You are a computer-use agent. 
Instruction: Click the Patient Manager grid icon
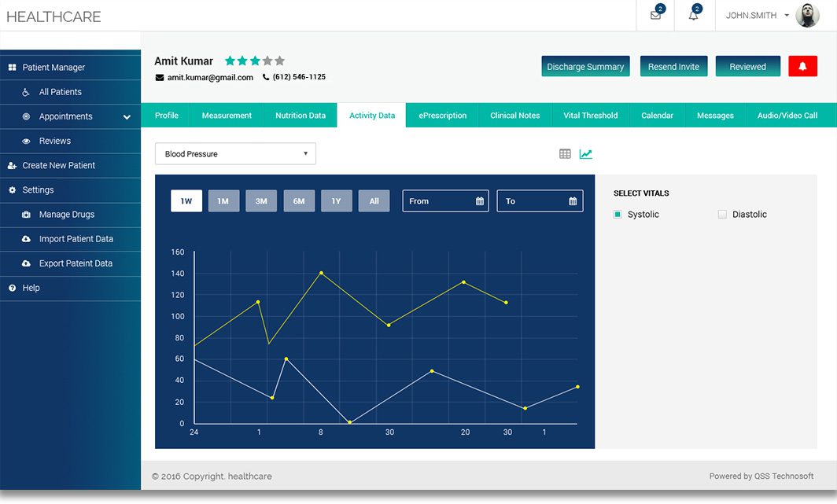[13, 67]
